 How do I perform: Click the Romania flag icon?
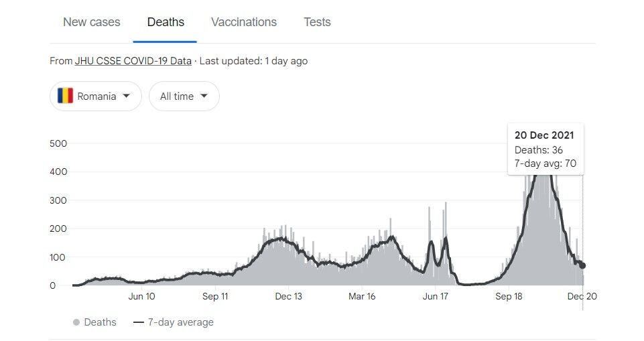click(x=65, y=96)
